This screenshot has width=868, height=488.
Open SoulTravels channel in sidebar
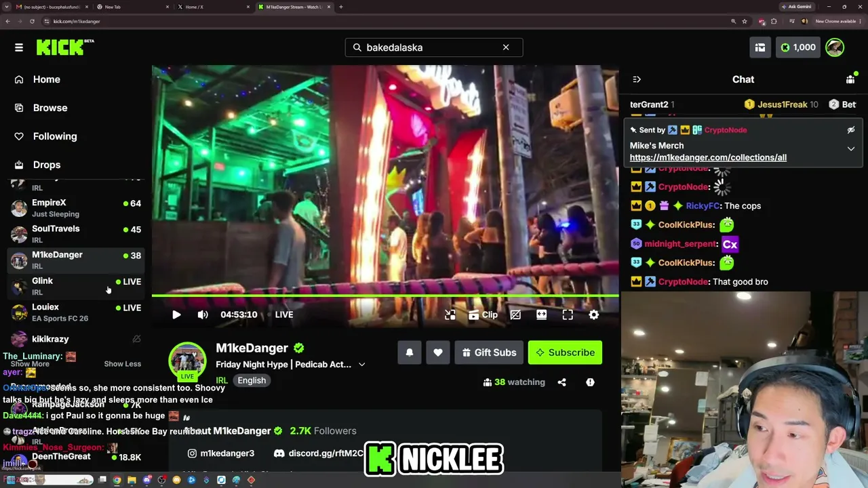click(76, 234)
